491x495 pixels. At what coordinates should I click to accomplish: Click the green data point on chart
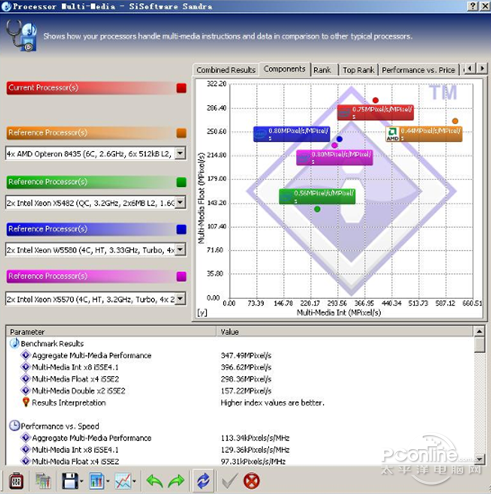tap(317, 209)
